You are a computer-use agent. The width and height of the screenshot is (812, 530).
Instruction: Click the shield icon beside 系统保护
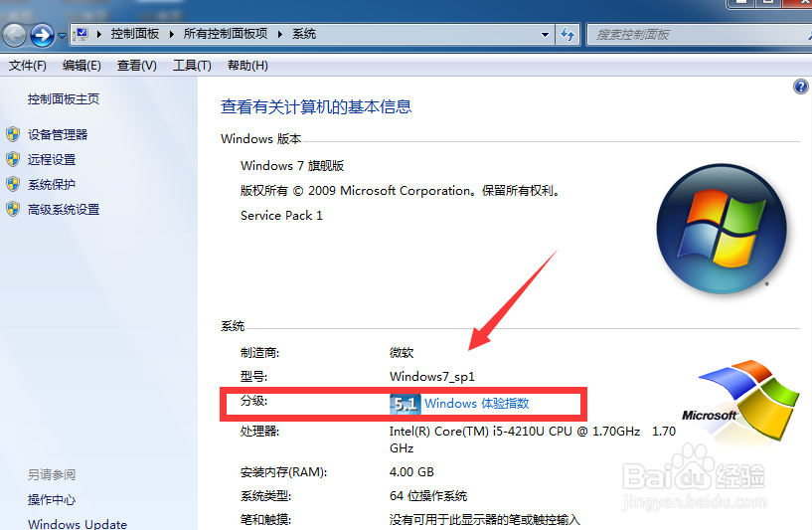[x=13, y=184]
